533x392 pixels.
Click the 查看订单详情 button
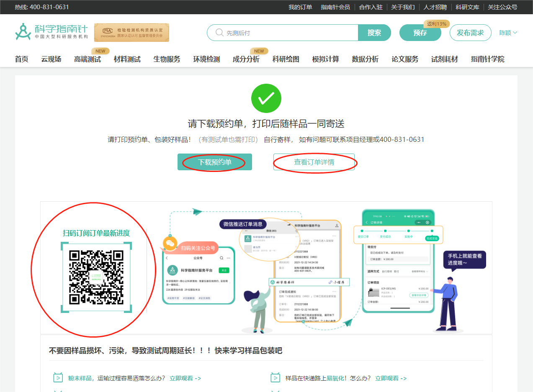click(x=314, y=161)
